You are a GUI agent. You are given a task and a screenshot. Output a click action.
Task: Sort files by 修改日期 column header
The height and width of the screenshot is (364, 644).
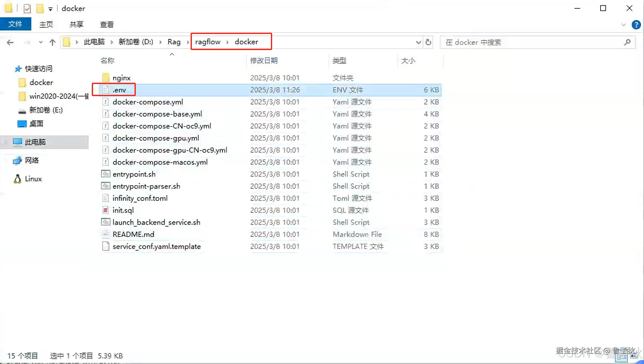(x=264, y=61)
